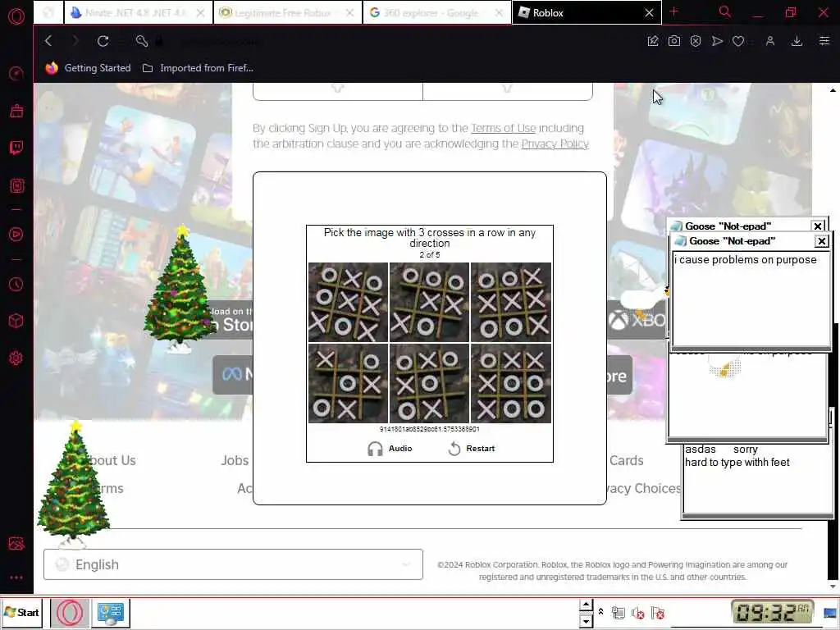Open Getting Started bookmark

[89, 68]
